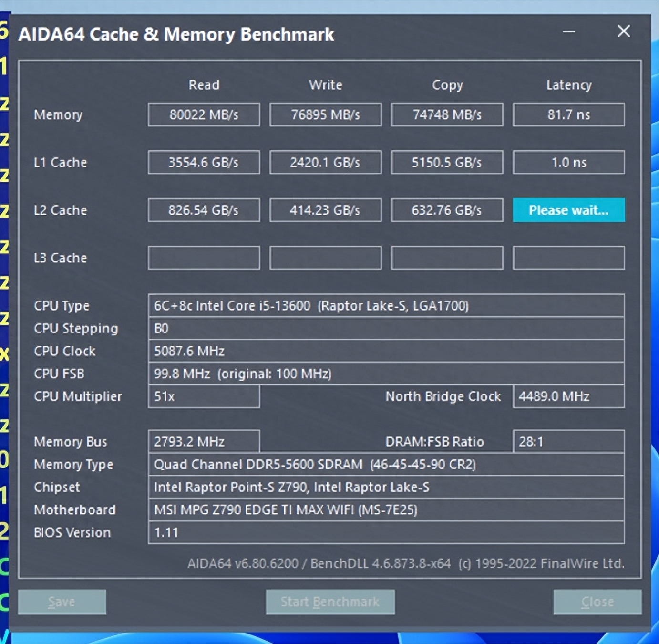Click the L1 Cache row label
The image size is (659, 644).
point(60,162)
